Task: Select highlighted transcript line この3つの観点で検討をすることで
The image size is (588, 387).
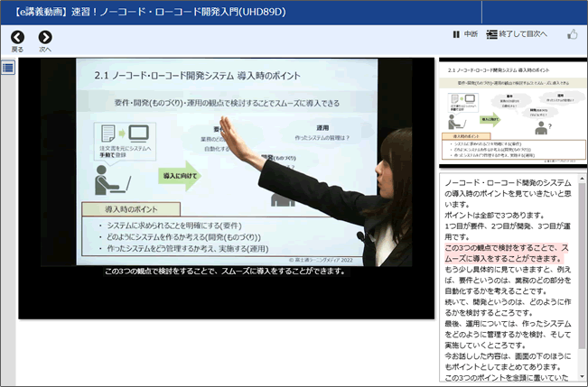Action: [506, 253]
